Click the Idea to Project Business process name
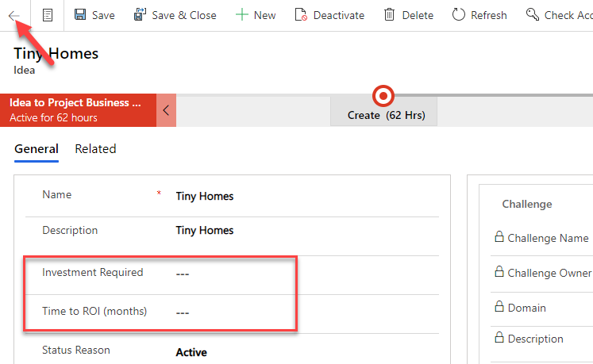The width and height of the screenshot is (593, 364). click(75, 103)
